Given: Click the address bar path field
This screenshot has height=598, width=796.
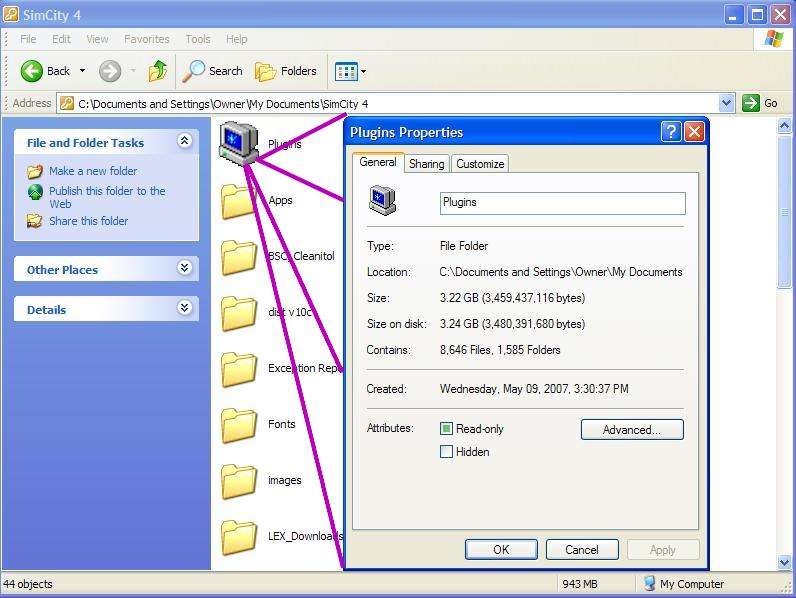Looking at the screenshot, I should coord(396,104).
